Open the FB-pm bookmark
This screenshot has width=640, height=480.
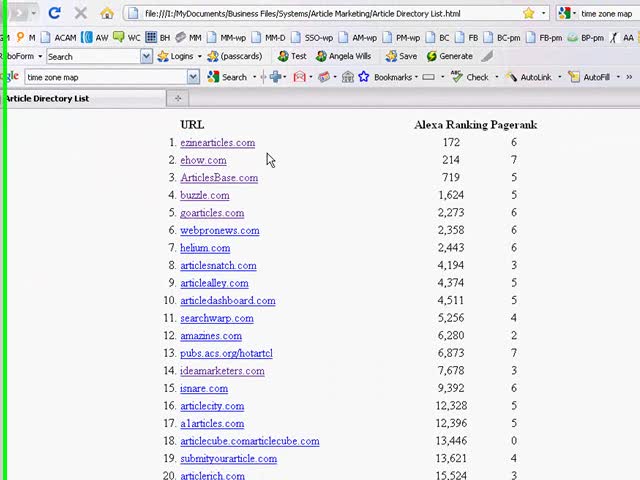544,38
